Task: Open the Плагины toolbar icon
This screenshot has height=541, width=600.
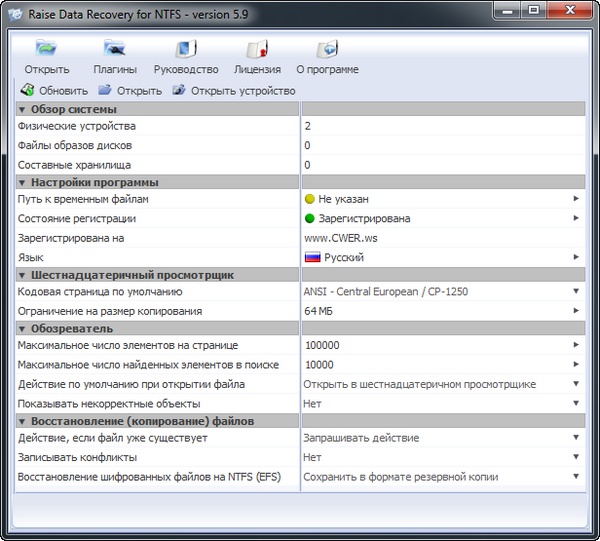Action: coord(115,49)
